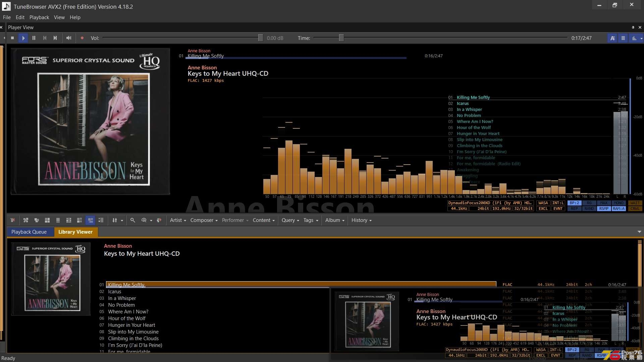Image resolution: width=644 pixels, height=362 pixels.
Task: Switch to the tiles-with-details view icon
Action: [69, 220]
